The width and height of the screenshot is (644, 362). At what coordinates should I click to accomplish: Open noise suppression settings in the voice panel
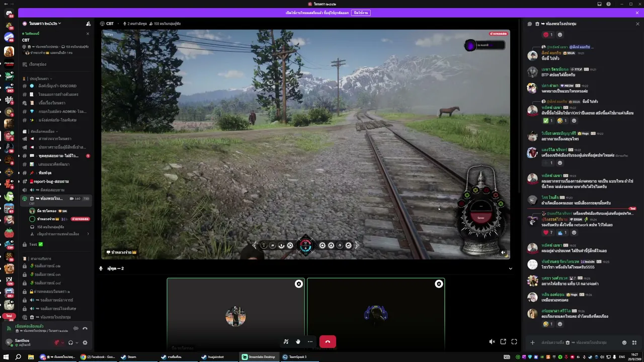coord(76,329)
